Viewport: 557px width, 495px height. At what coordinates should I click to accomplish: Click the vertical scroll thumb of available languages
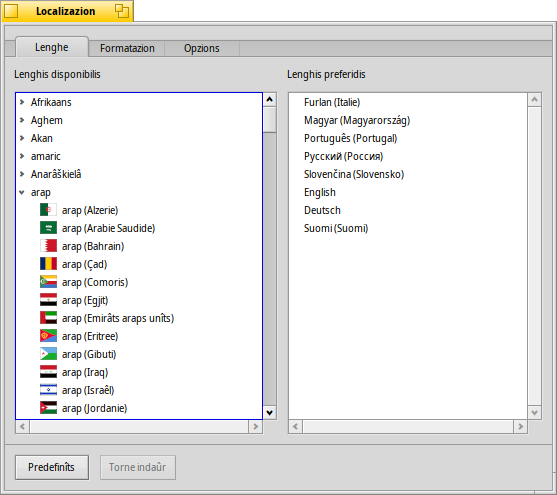[x=270, y=120]
